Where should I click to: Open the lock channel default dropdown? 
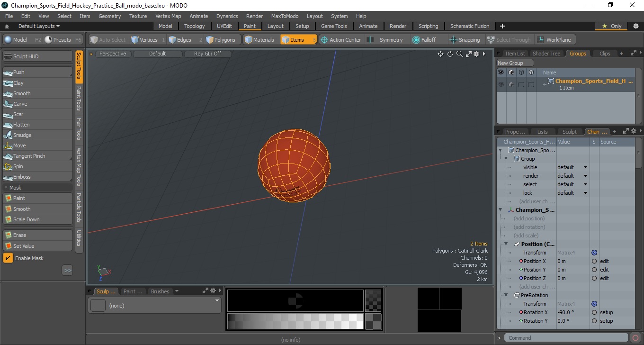572,193
